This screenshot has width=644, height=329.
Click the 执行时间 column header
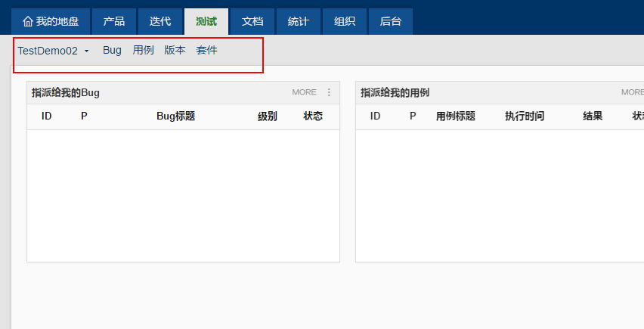[x=525, y=116]
